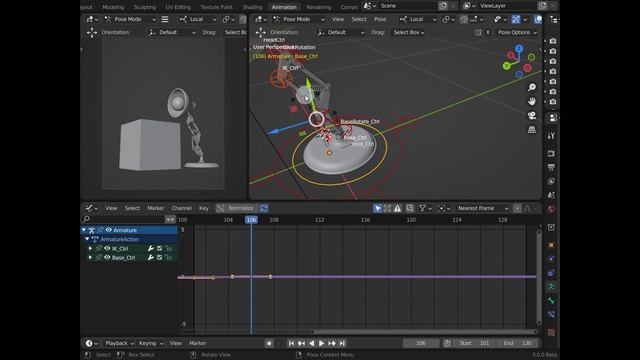Click the swap arrows icon beside channel search
The height and width of the screenshot is (360, 640).
coord(170,220)
